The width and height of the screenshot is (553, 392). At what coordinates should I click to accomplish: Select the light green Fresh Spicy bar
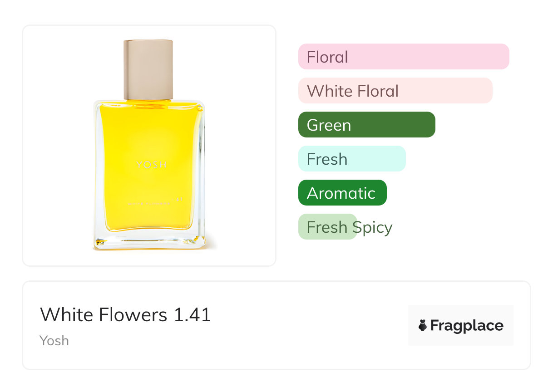tap(327, 227)
